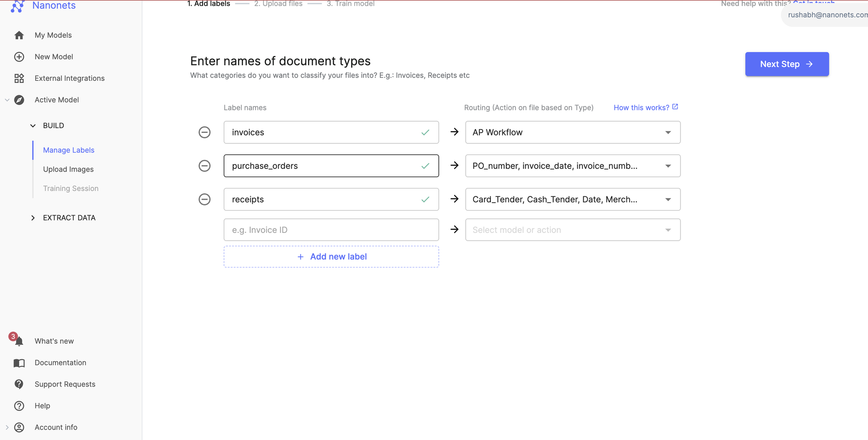Open routing dropdown for purchase_orders

(667, 165)
